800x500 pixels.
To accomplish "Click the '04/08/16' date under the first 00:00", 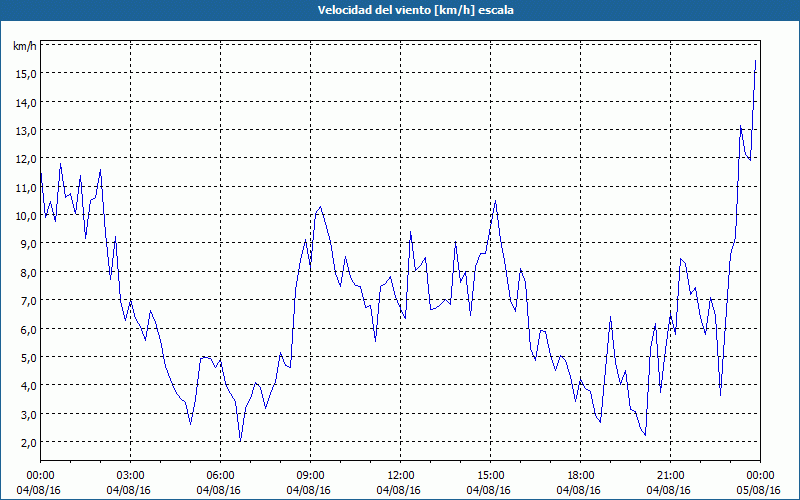I will point(38,490).
